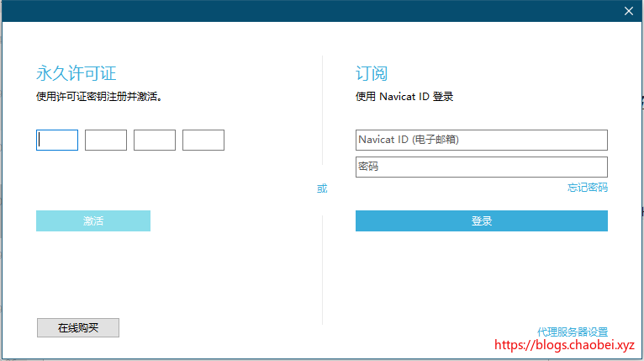Click the 登录 login button
Screen dimensions: 644x361
482,220
